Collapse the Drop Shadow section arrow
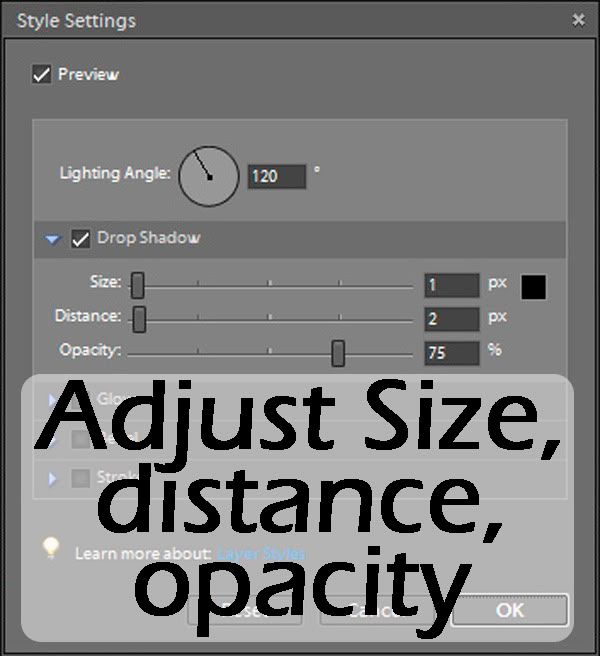This screenshot has height=656, width=600. pos(52,239)
